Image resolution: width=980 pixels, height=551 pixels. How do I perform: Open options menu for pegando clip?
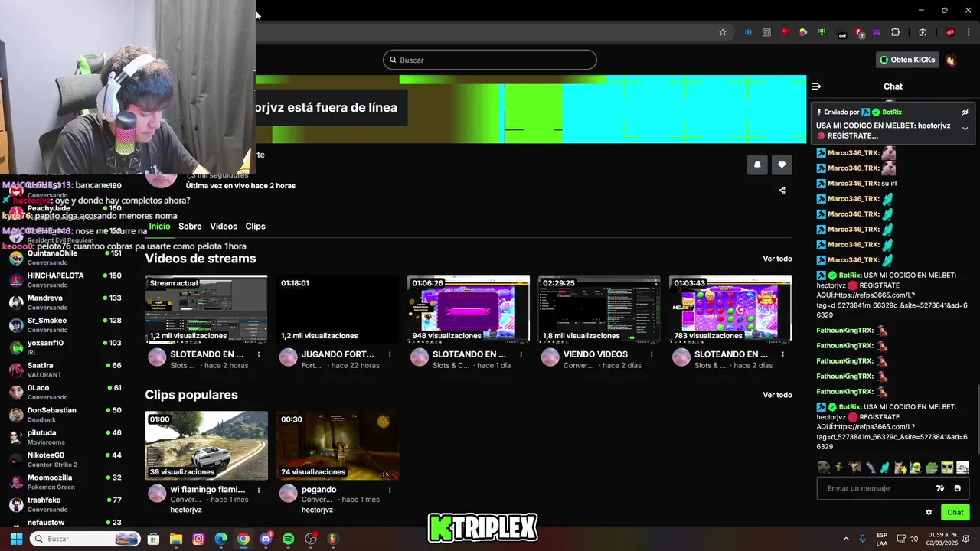coord(390,490)
